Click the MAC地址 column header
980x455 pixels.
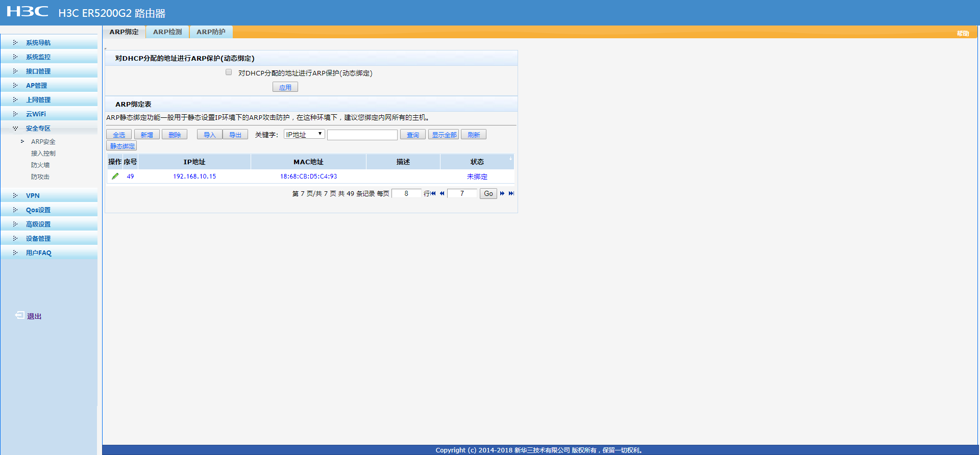[308, 162]
